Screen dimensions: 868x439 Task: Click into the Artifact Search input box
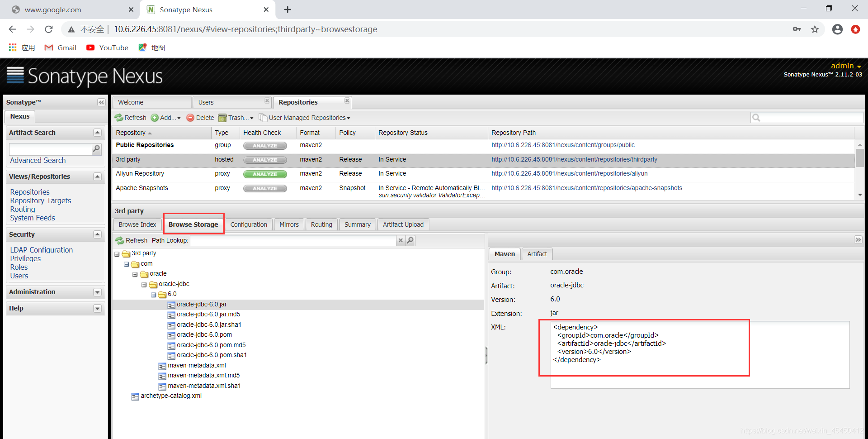pyautogui.click(x=51, y=149)
